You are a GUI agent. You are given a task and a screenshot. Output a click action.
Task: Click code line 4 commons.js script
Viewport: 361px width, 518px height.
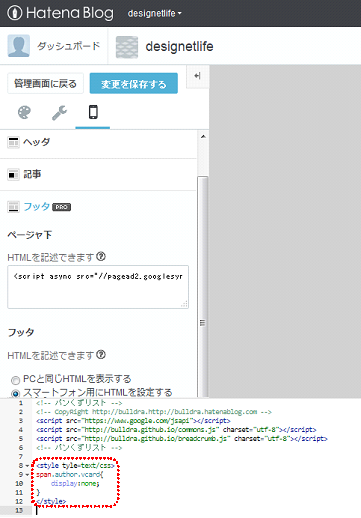coord(176,430)
